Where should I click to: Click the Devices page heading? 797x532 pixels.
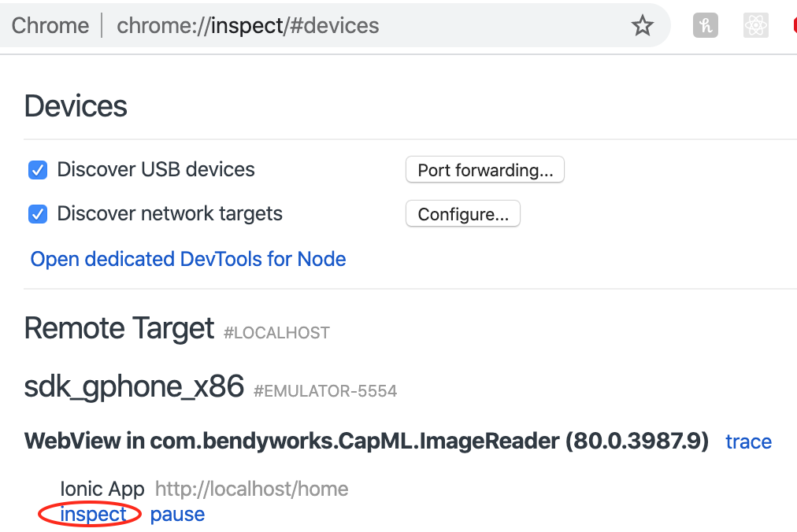(76, 106)
